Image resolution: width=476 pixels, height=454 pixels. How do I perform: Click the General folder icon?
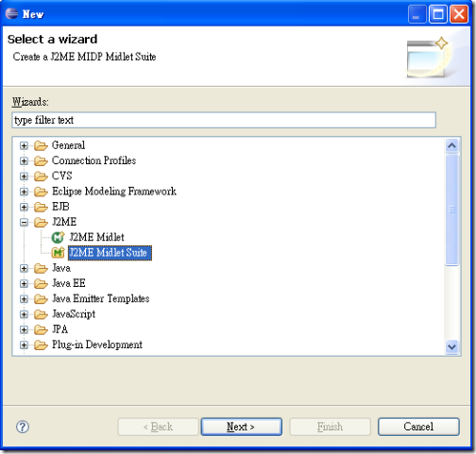[x=41, y=145]
